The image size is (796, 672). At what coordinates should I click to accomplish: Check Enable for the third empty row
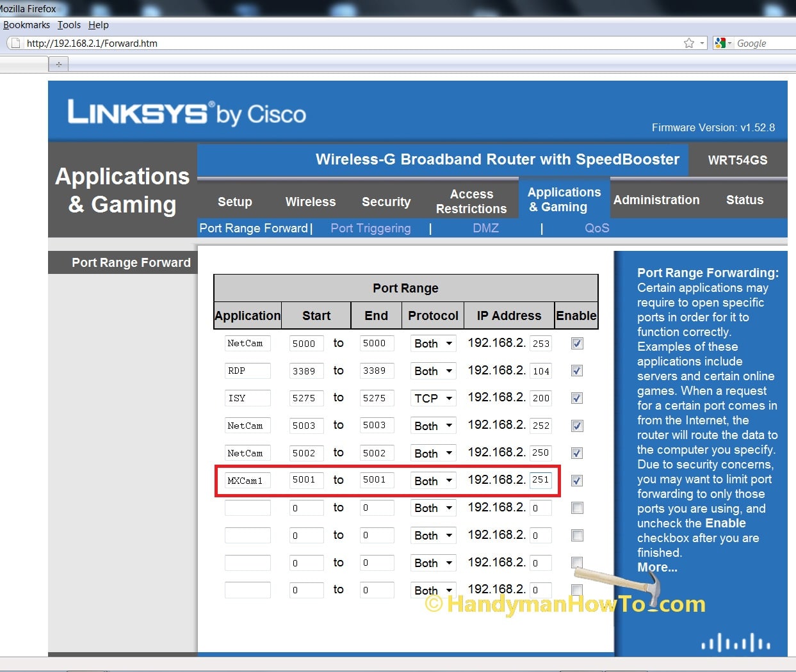pyautogui.click(x=577, y=563)
